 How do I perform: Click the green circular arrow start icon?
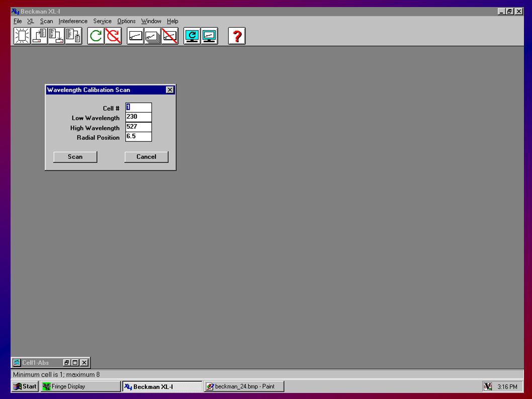[x=96, y=36]
